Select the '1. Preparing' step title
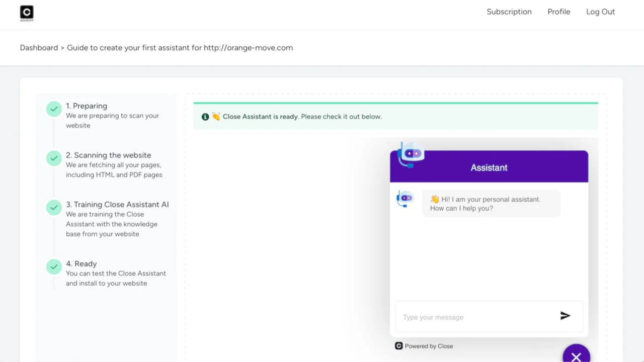The width and height of the screenshot is (644, 362). tap(87, 106)
